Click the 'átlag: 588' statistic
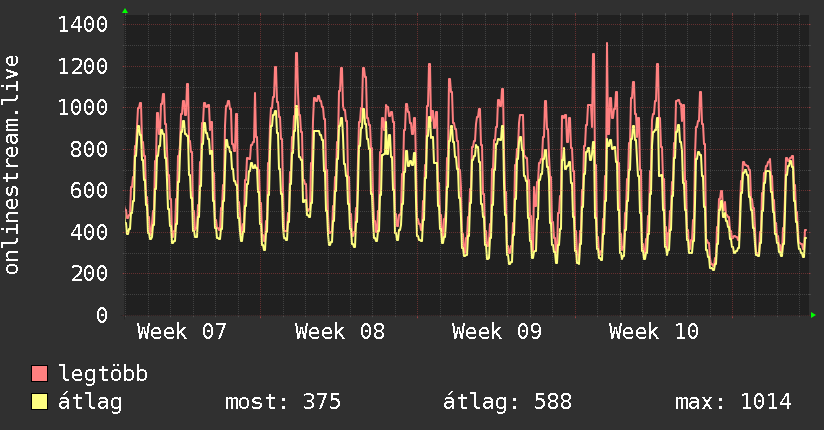Viewport: 824px width, 430px height. [x=507, y=402]
